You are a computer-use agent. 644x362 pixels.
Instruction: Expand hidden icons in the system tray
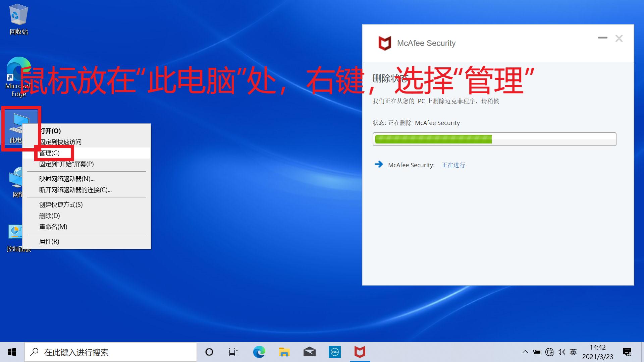(525, 352)
